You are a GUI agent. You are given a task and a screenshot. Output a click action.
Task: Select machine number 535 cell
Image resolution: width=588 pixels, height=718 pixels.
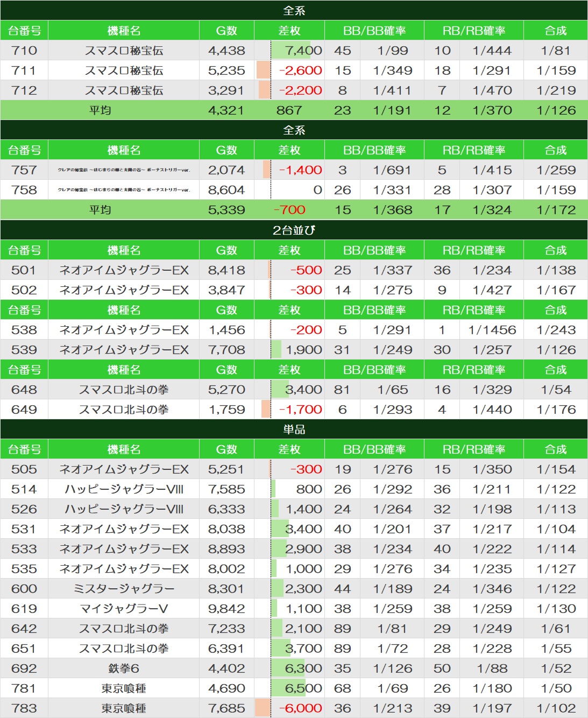pyautogui.click(x=24, y=568)
